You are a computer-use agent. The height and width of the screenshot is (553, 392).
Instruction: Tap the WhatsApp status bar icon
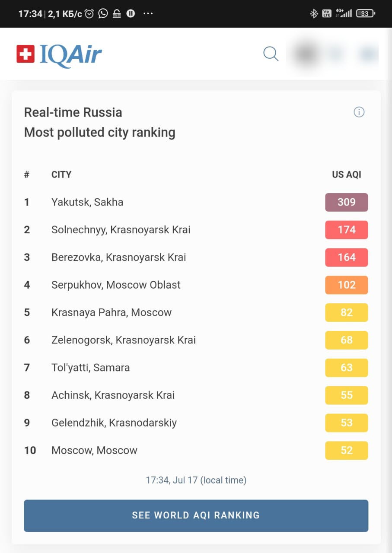tap(103, 14)
